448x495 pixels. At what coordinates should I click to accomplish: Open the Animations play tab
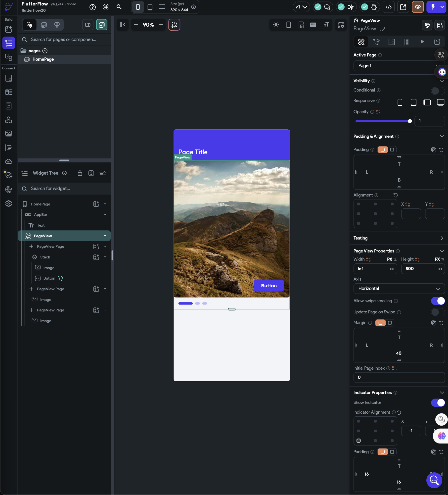pos(422,42)
